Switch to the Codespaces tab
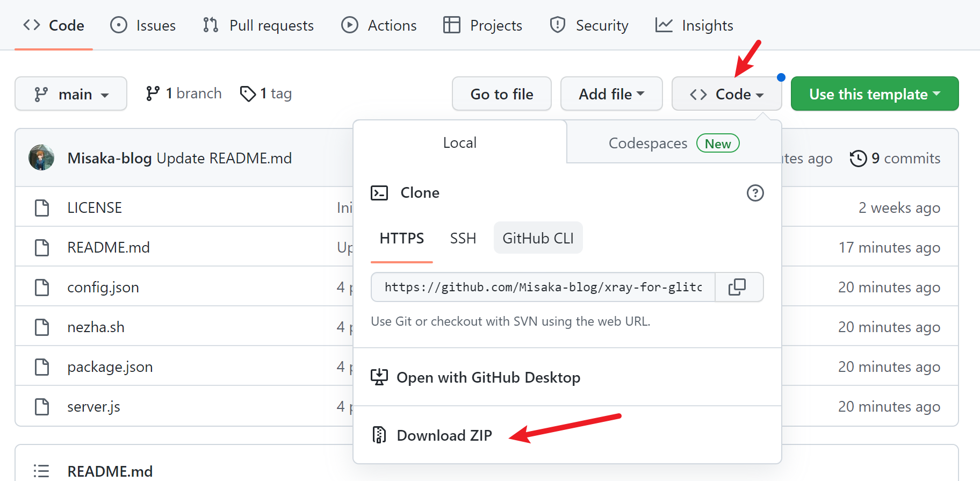 tap(673, 143)
